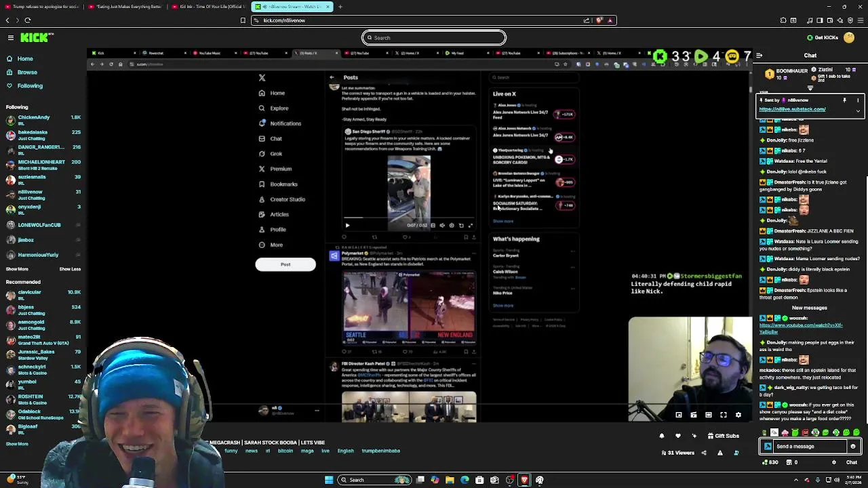Expand recommended channels with Show More
This screenshot has width=868, height=488.
click(17, 444)
